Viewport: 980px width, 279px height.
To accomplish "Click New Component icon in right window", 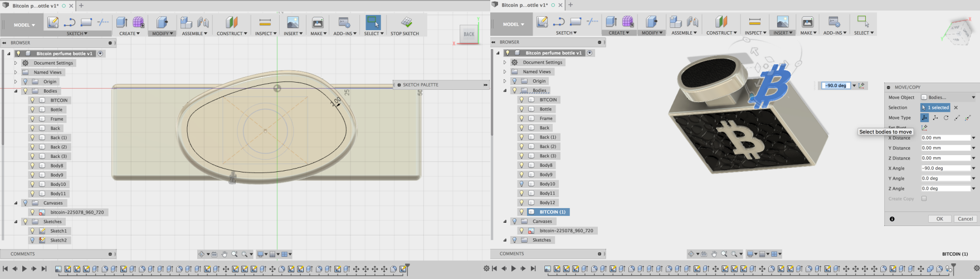I will pyautogui.click(x=675, y=22).
